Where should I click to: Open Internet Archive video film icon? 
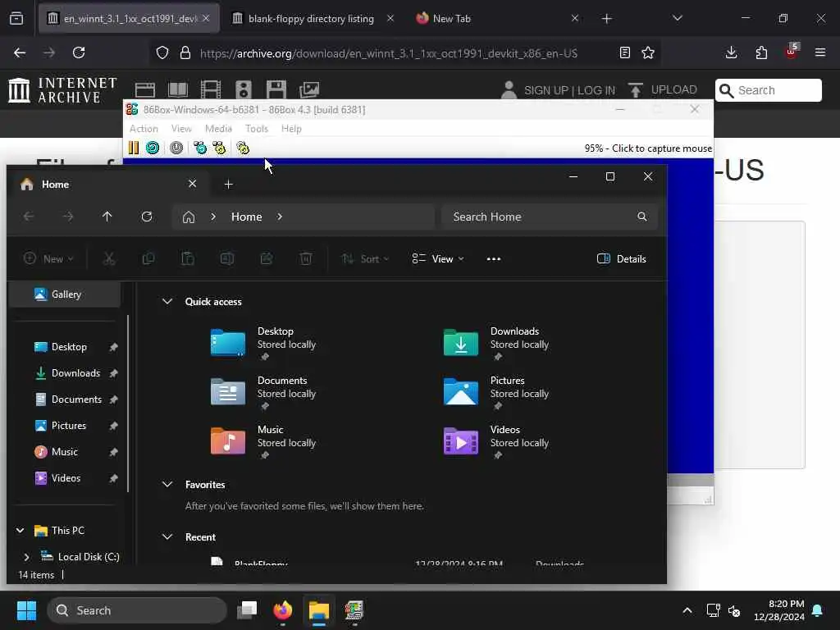coord(211,90)
